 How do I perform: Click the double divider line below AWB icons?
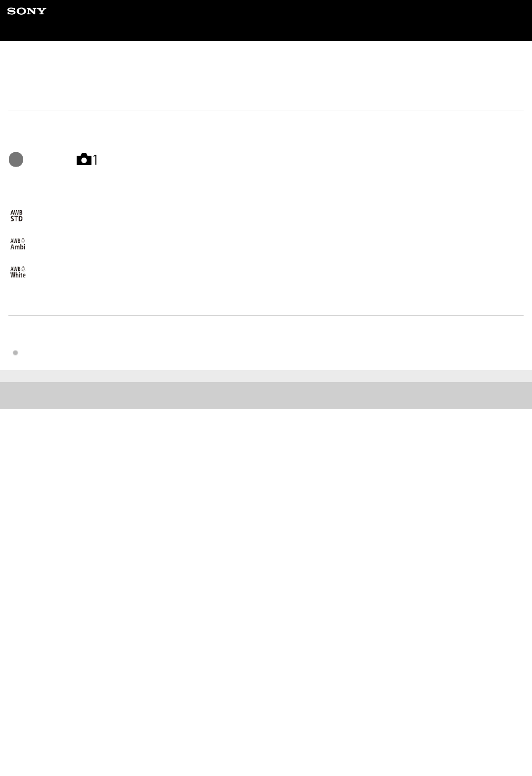point(266,319)
